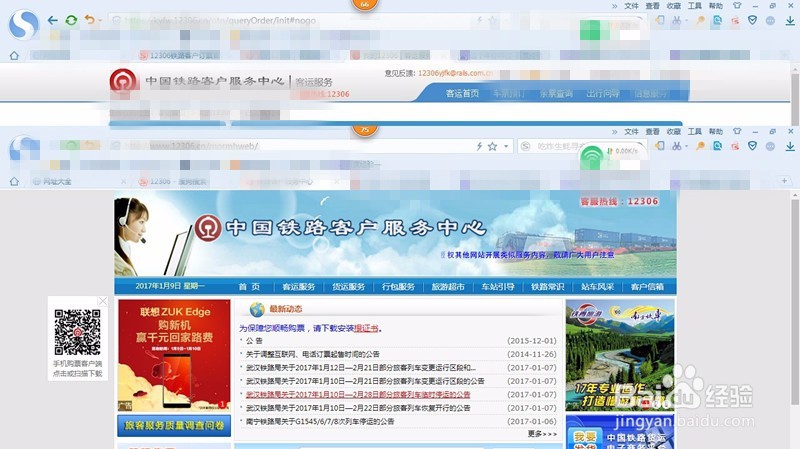This screenshot has width=800, height=449.
Task: Switch to the 网址大全 tab
Action: (x=57, y=181)
